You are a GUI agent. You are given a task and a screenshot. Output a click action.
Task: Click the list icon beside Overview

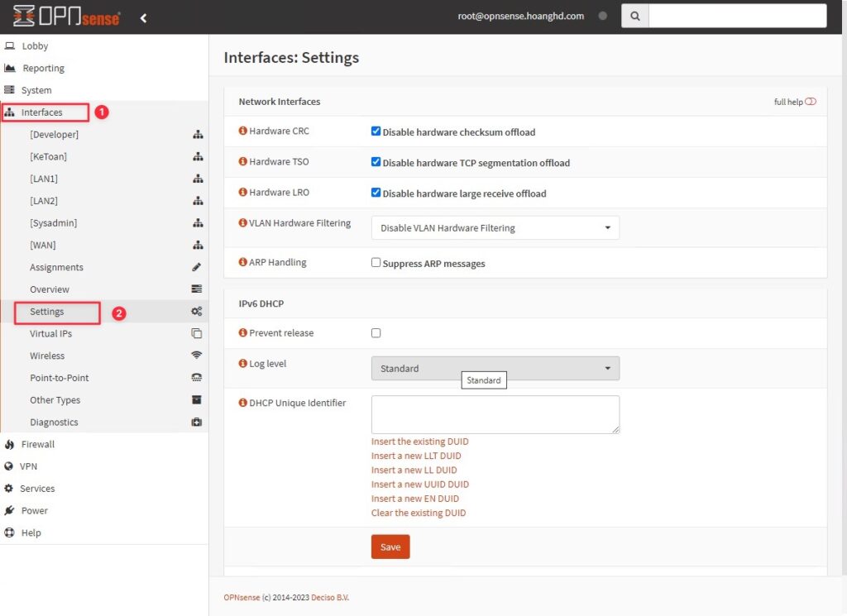pos(197,289)
